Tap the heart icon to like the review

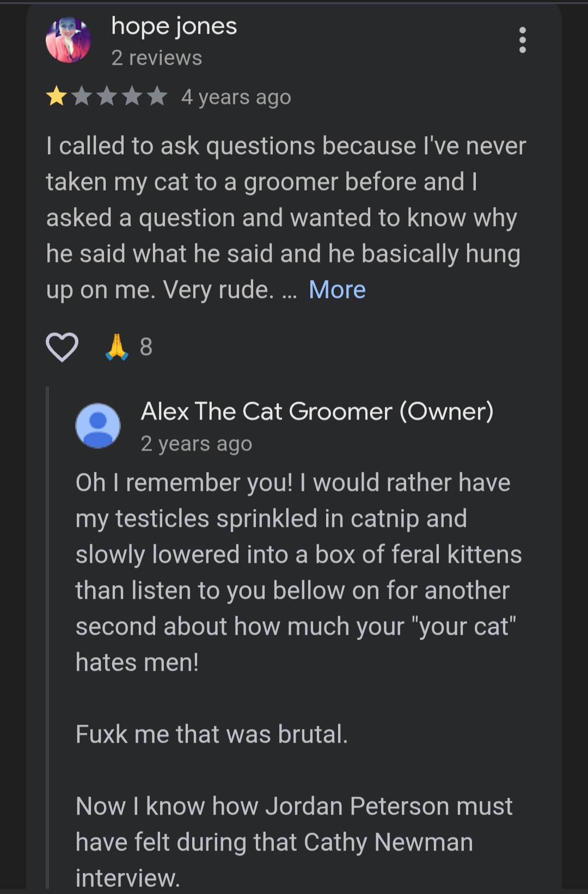click(62, 347)
